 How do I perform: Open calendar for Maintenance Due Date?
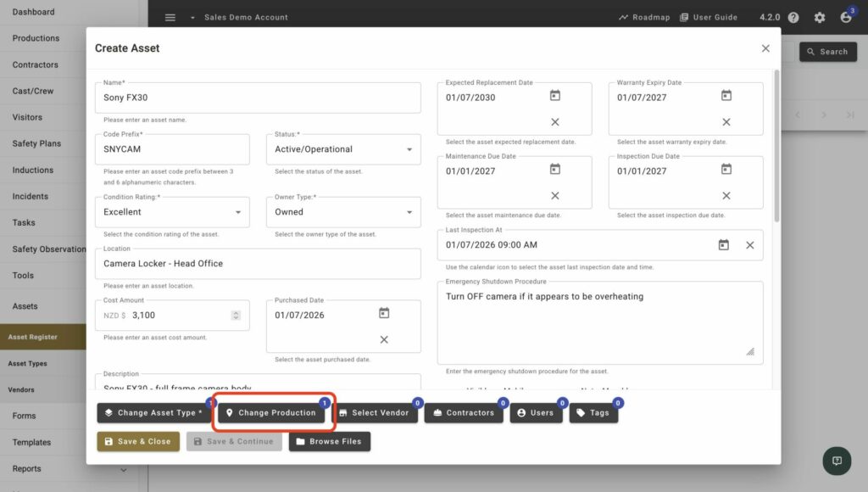tap(554, 169)
